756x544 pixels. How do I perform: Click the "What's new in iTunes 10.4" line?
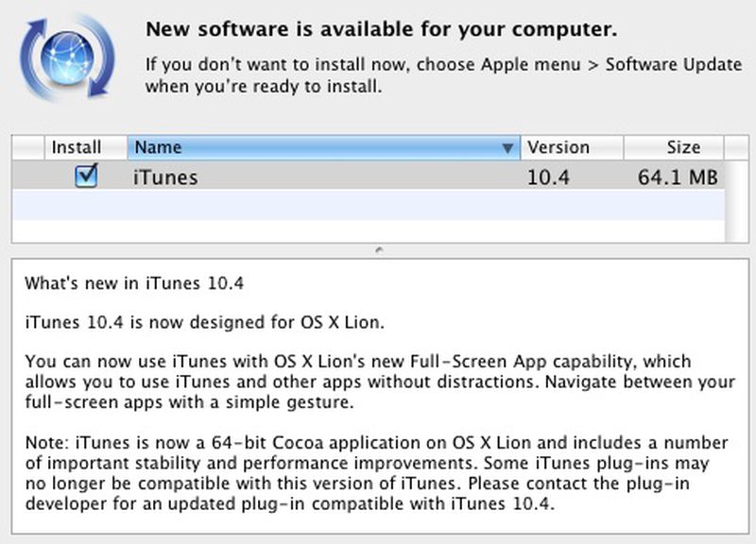click(140, 283)
